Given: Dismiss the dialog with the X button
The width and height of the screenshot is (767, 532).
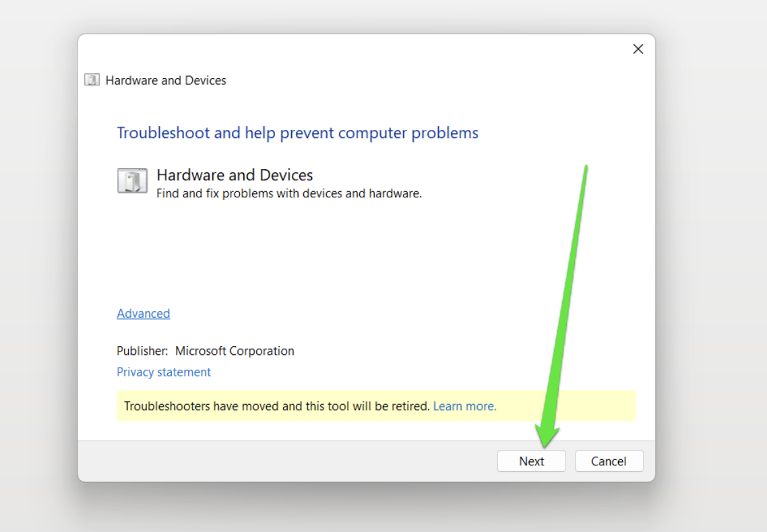Looking at the screenshot, I should 638,48.
